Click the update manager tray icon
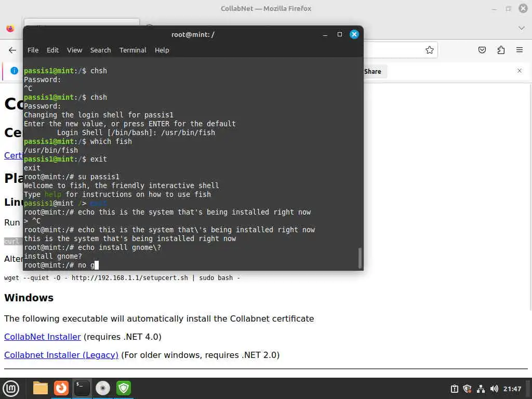Image resolution: width=532 pixels, height=399 pixels. point(454,389)
